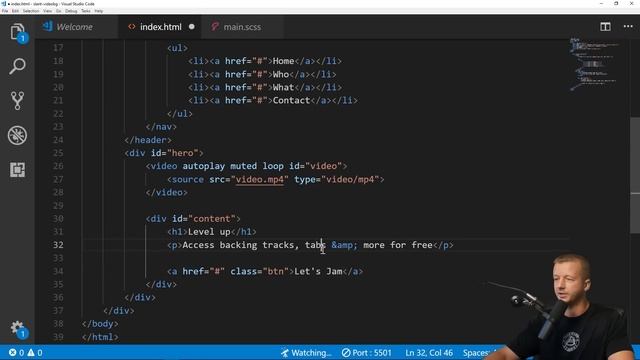
Task: Click the word 'Contact' on line 21
Action: [x=291, y=100]
